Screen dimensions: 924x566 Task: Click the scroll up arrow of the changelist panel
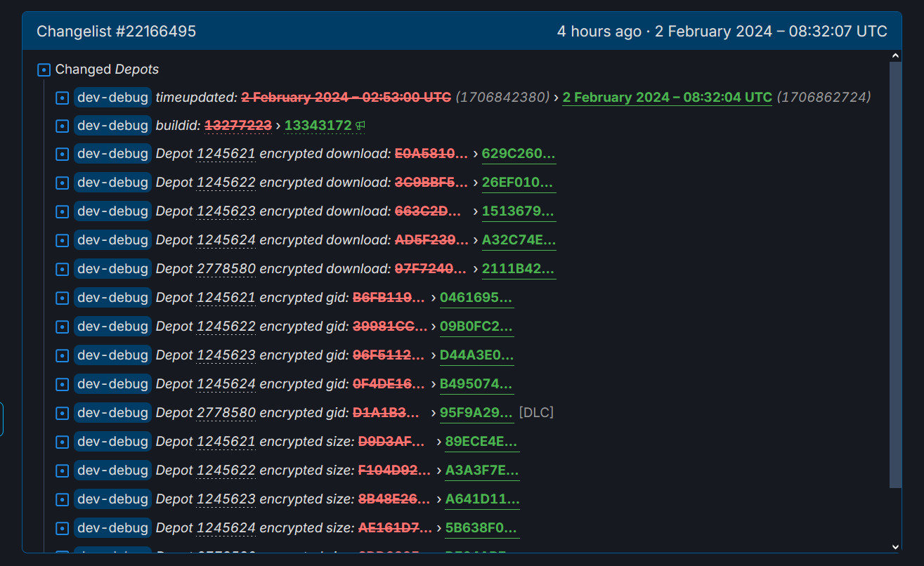point(895,55)
